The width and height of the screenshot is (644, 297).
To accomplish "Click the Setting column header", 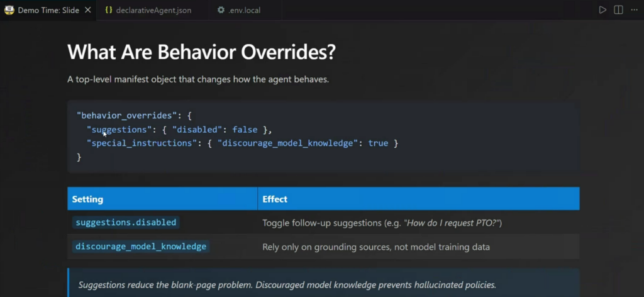I will click(x=163, y=199).
